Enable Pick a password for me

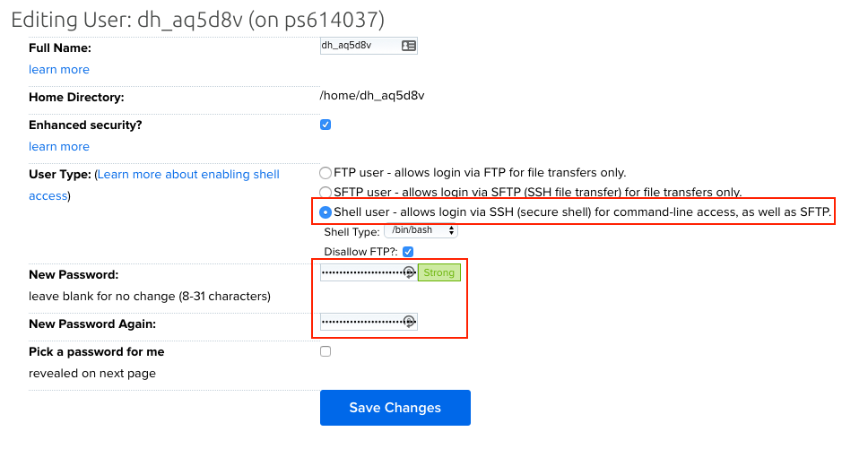(x=325, y=351)
